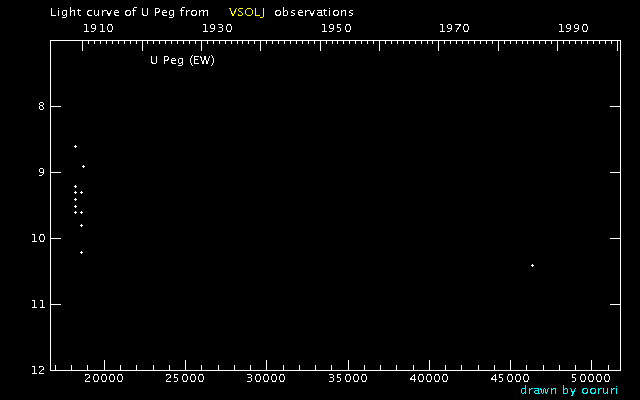Click the 'Light curve of U Peg from' title
The width and height of the screenshot is (640, 400).
coord(129,12)
